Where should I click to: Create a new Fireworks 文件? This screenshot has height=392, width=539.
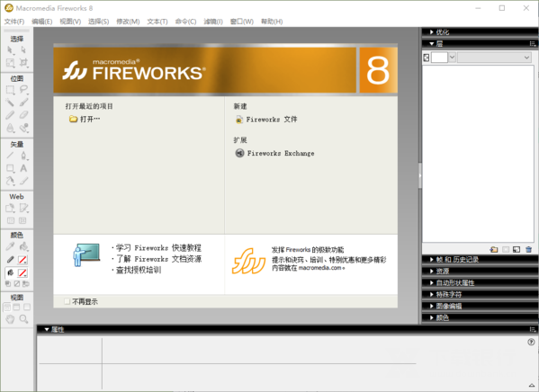point(266,120)
